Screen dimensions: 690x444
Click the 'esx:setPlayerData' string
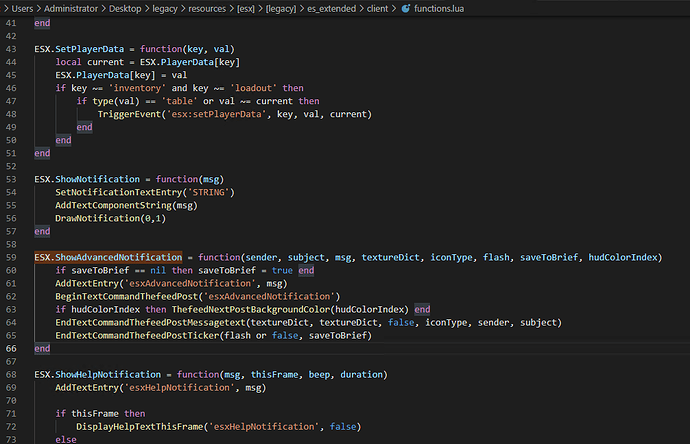click(x=216, y=114)
